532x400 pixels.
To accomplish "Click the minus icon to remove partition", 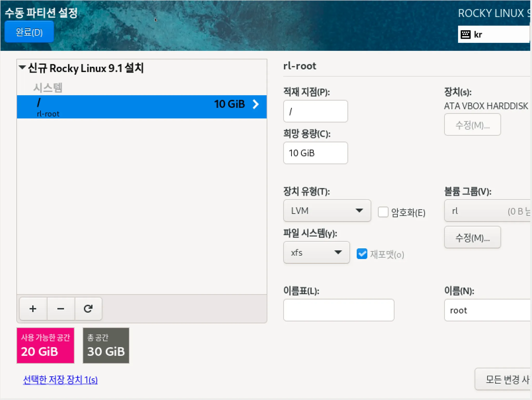I will pos(61,309).
